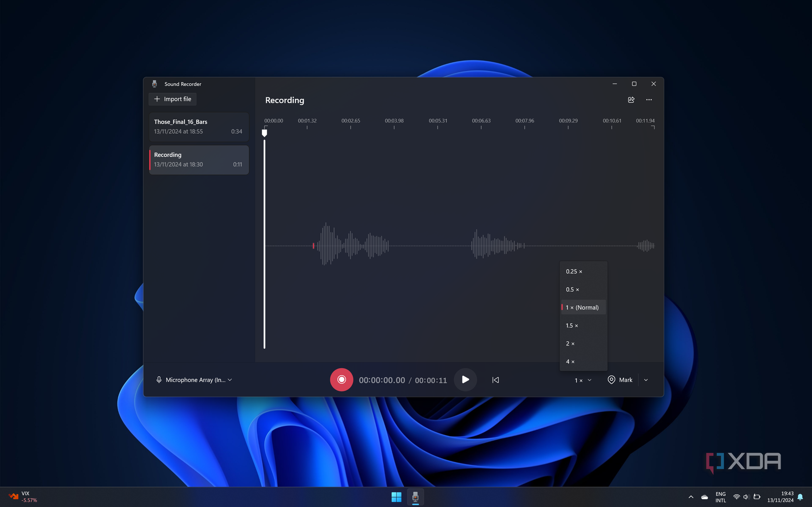
Task: Click the Mark location pin button
Action: click(620, 380)
